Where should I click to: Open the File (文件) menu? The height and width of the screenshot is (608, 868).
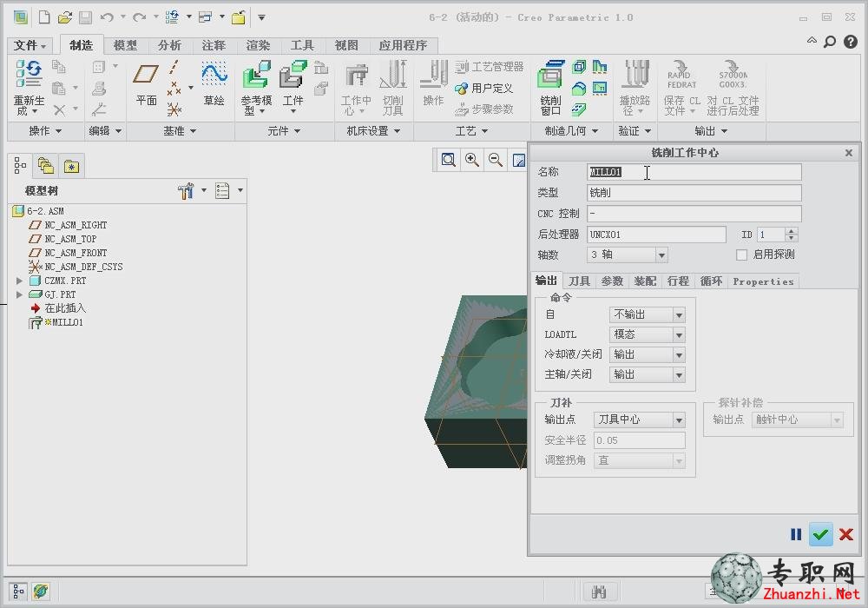coord(30,45)
